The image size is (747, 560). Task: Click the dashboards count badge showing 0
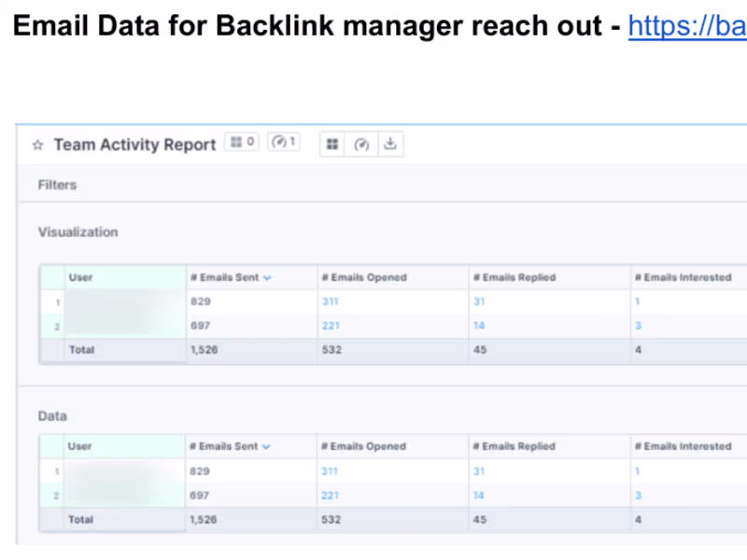[x=242, y=142]
